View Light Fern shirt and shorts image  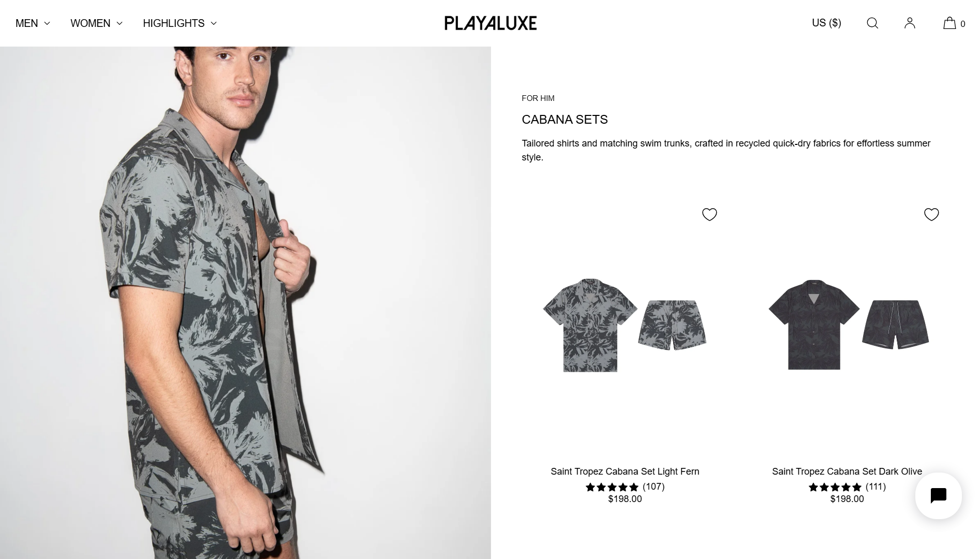click(625, 325)
